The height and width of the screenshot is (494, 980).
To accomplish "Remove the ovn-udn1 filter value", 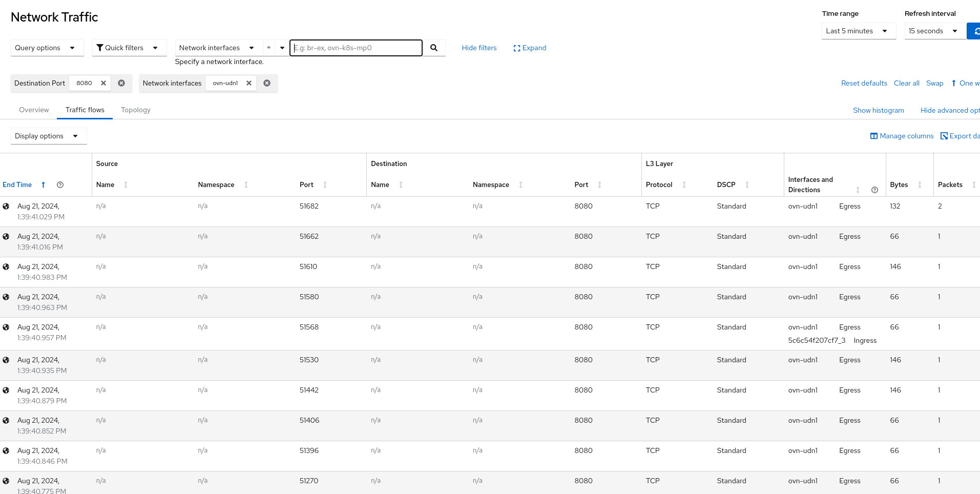I will click(x=249, y=83).
